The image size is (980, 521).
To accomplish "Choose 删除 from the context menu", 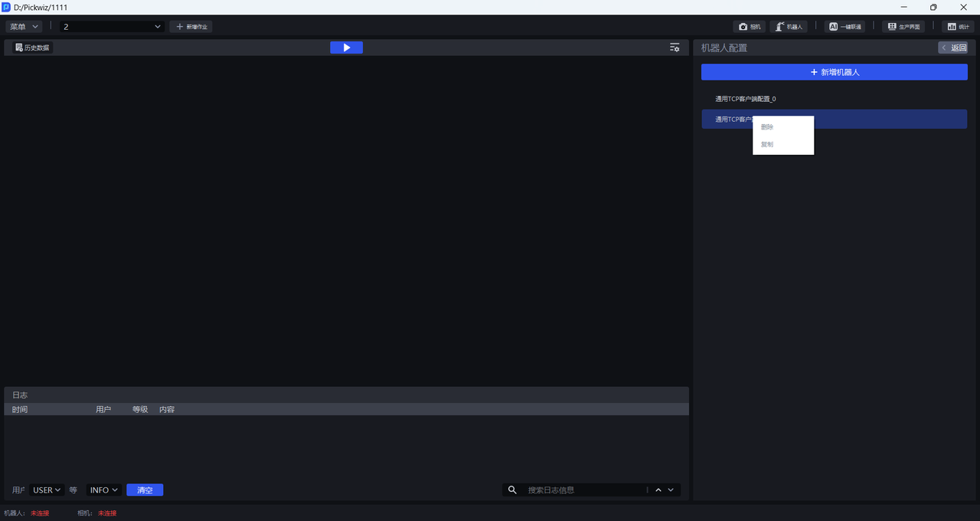I will pyautogui.click(x=768, y=127).
